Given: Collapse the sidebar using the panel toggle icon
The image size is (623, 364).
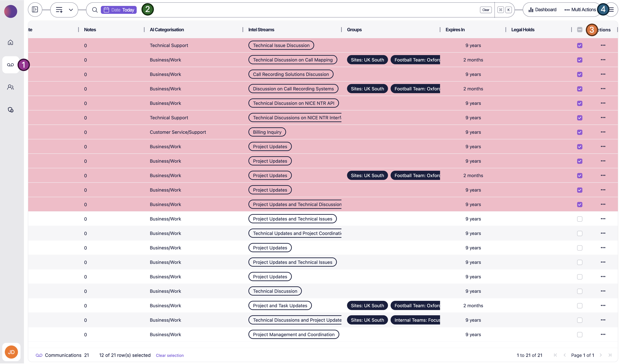Looking at the screenshot, I should [35, 10].
